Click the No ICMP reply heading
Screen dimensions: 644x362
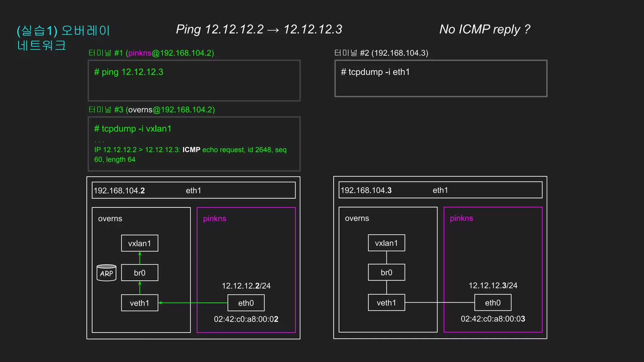point(485,29)
